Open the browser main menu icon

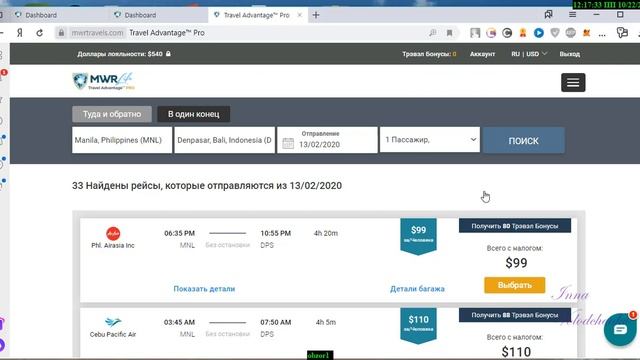point(573,15)
